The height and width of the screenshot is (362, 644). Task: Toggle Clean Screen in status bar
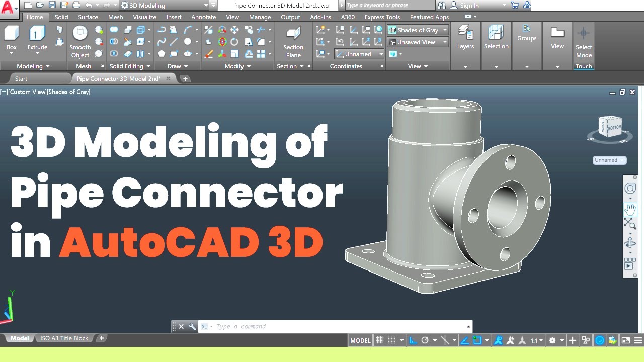(625, 340)
